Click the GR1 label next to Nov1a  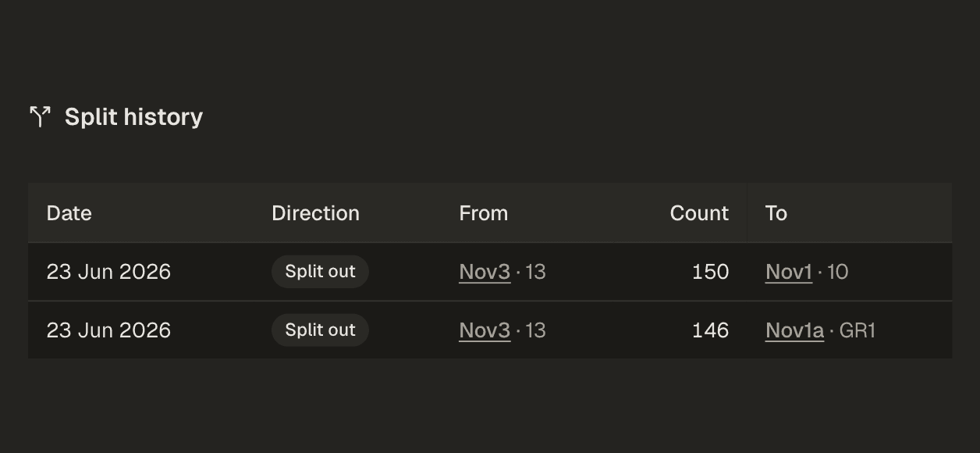[857, 330]
